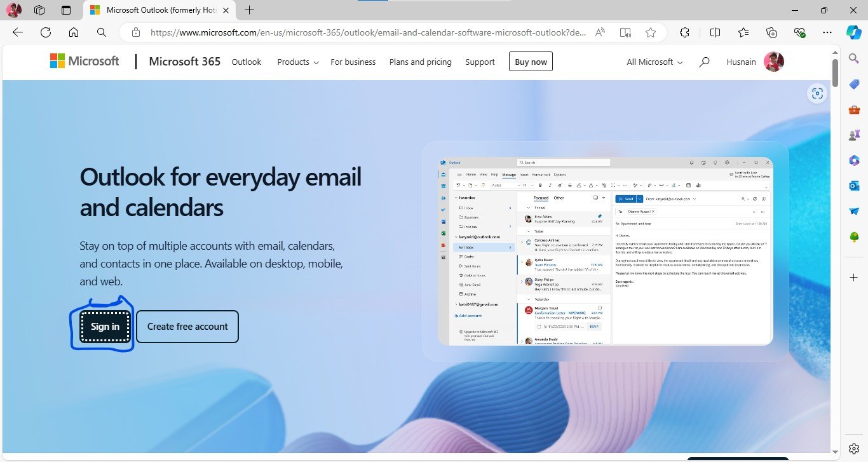The height and width of the screenshot is (462, 868).
Task: Click the Sign in button
Action: (x=105, y=327)
